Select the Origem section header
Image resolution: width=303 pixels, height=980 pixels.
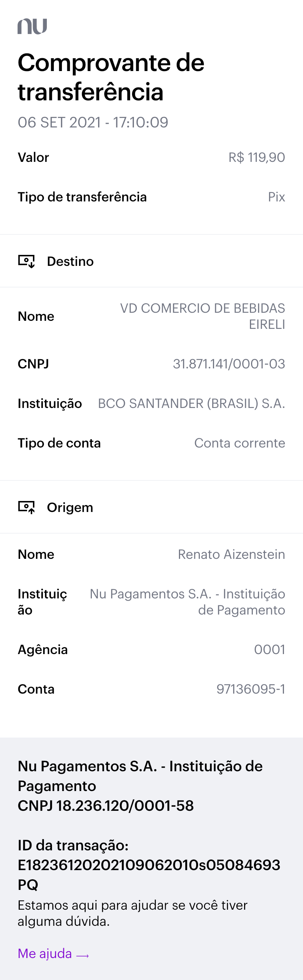point(70,508)
